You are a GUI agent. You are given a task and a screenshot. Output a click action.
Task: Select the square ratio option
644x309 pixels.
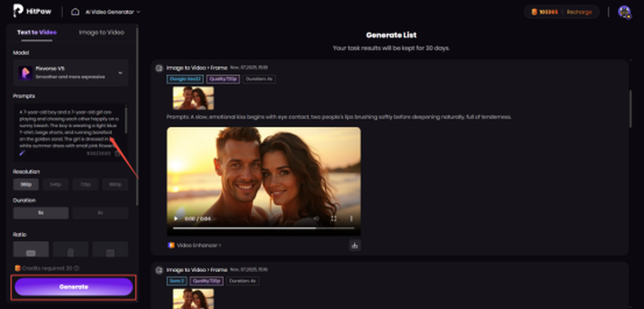pos(110,249)
